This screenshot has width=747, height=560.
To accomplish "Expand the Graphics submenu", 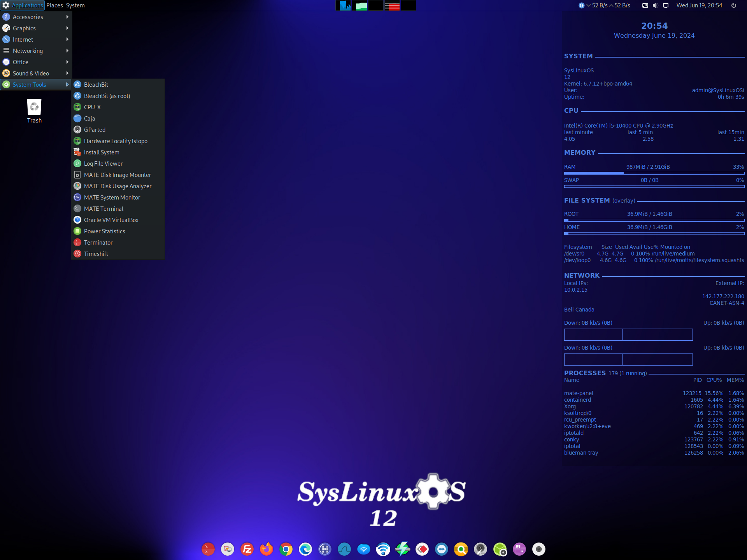I will click(x=35, y=28).
